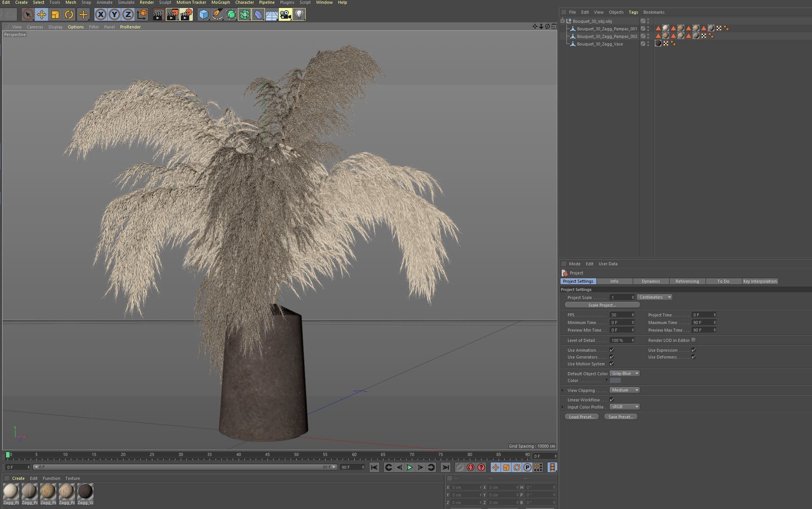Open the View Clipping Medium dropdown
Screen dimensions: 812x509
[624, 390]
